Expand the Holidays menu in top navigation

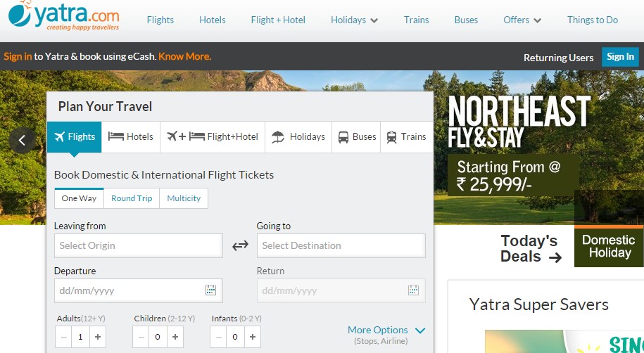355,20
